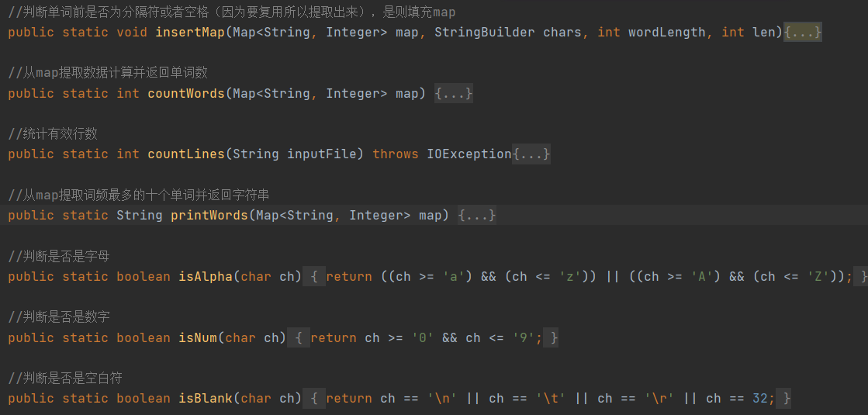Place cursor on isNum method name

198,338
